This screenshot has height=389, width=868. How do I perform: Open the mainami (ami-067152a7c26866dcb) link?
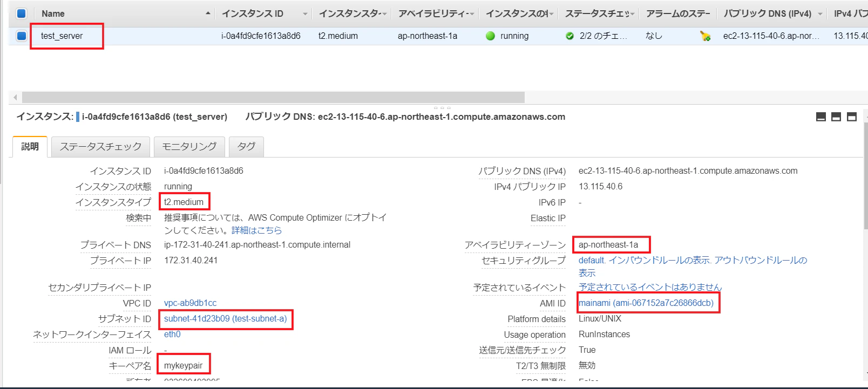click(x=646, y=303)
